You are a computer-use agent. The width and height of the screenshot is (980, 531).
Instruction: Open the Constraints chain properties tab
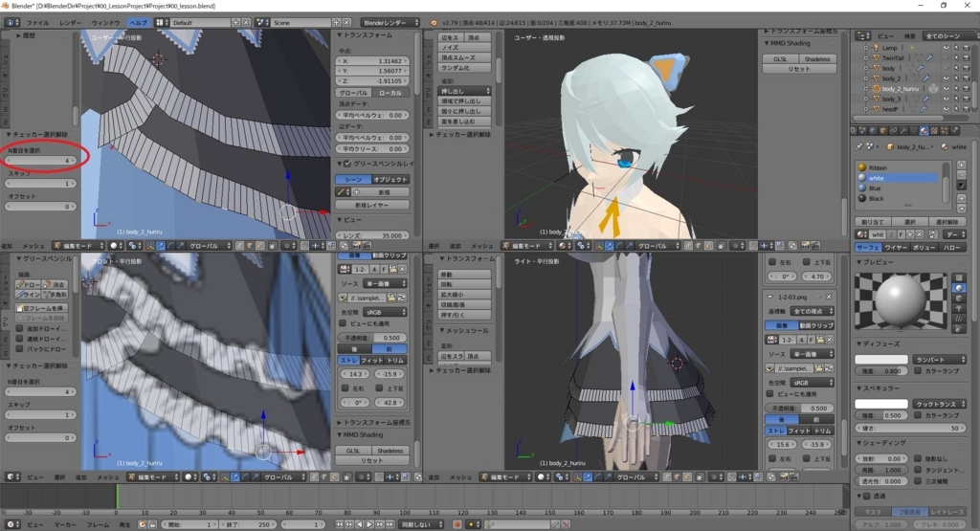[893, 130]
